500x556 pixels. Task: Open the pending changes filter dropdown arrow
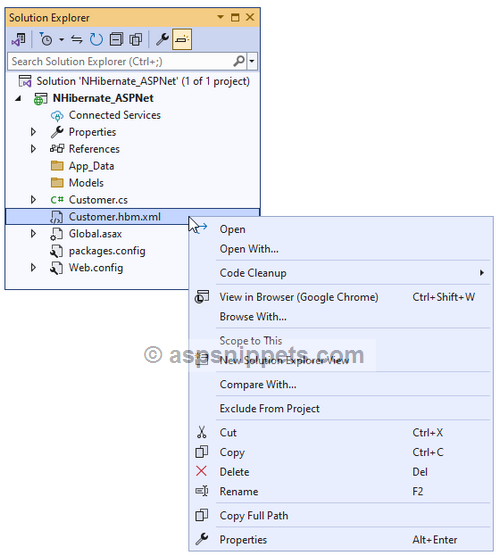pos(62,39)
